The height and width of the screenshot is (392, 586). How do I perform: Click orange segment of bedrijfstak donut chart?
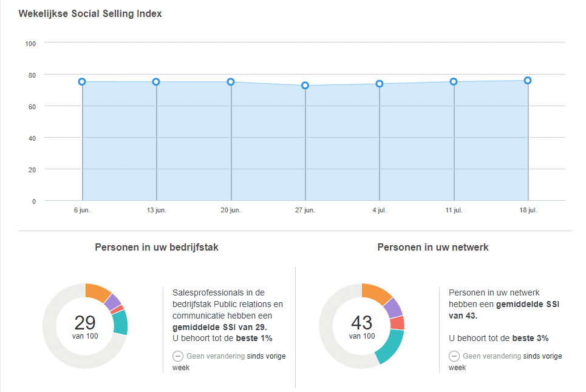tap(97, 292)
